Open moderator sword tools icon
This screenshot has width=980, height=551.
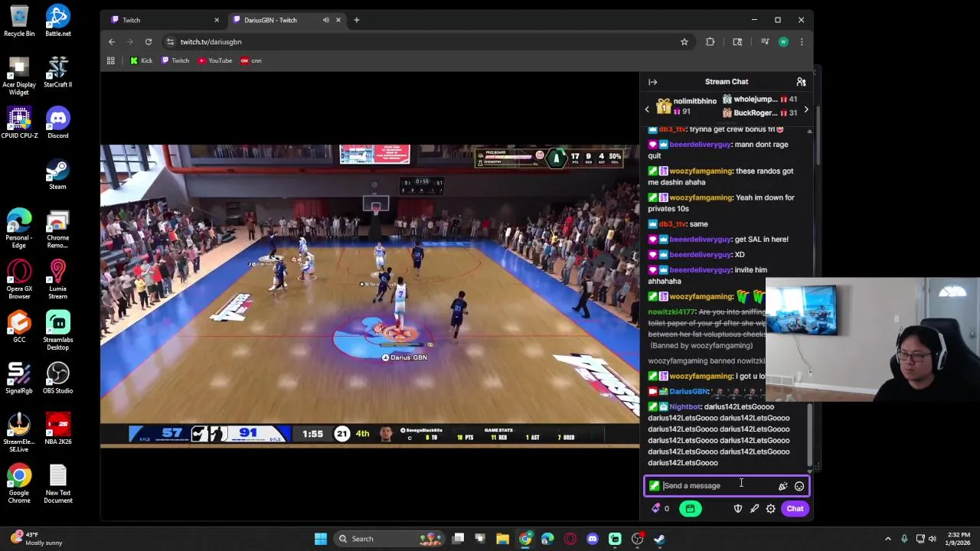pyautogui.click(x=754, y=509)
